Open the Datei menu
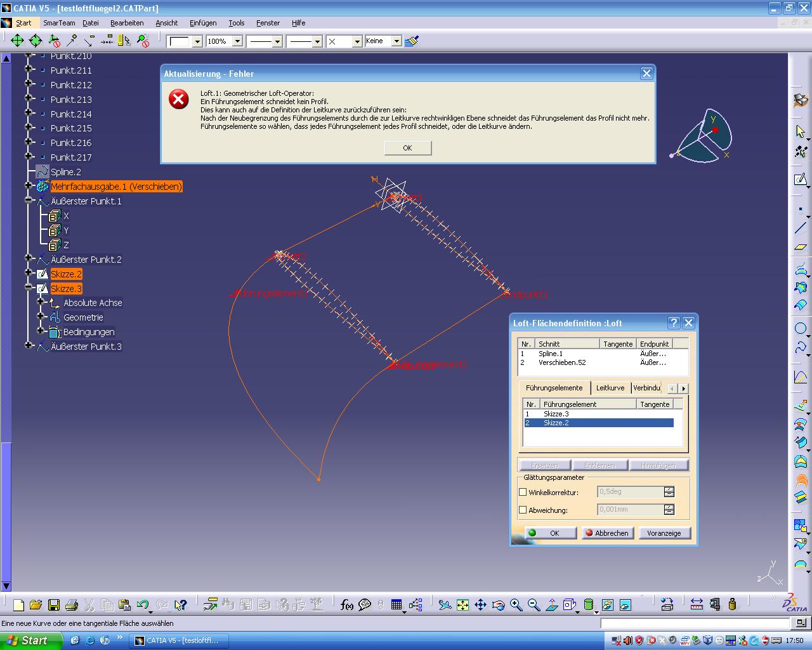812x650 pixels. [x=91, y=23]
